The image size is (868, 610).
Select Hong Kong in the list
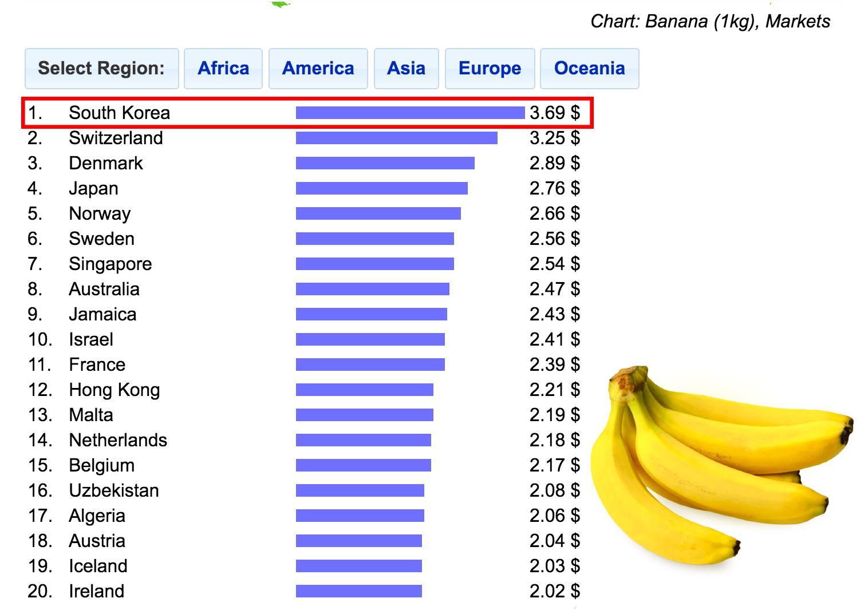pos(114,390)
